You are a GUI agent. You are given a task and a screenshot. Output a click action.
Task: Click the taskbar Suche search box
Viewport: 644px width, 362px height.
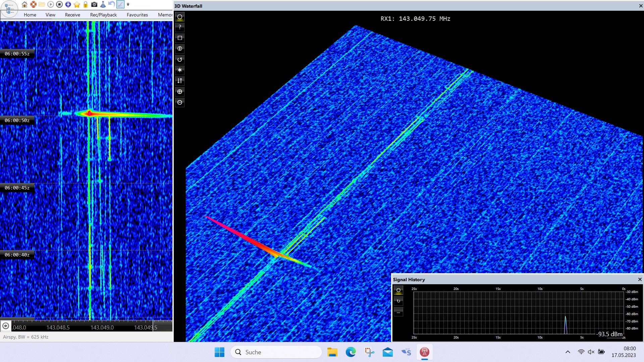tap(276, 352)
